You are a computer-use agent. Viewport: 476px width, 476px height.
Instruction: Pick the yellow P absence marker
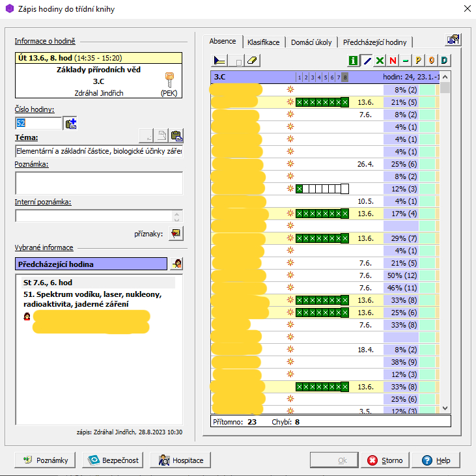pos(419,61)
